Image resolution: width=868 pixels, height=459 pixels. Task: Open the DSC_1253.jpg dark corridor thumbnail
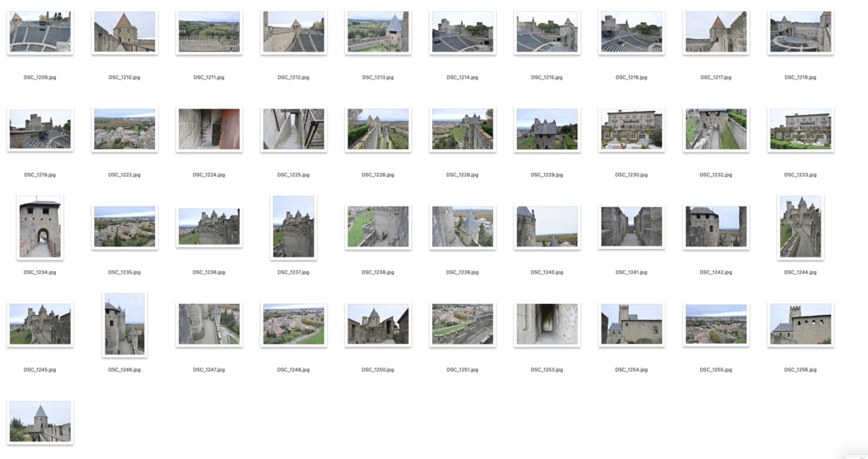pyautogui.click(x=547, y=324)
